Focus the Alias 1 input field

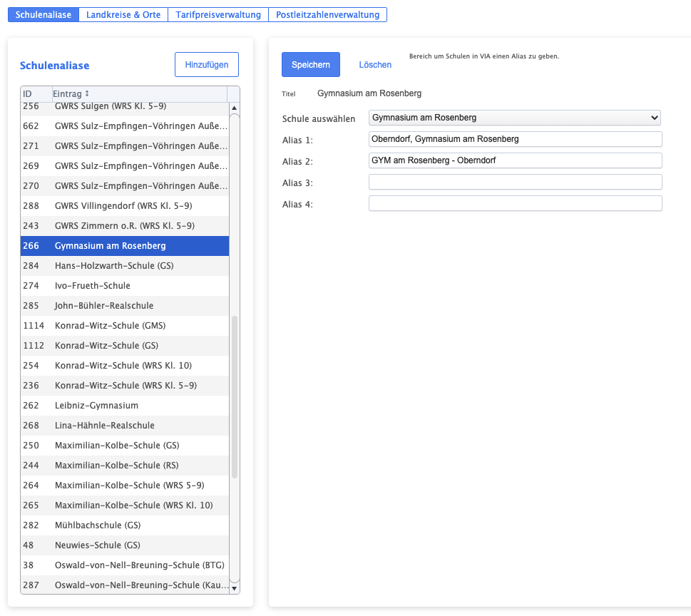(514, 139)
